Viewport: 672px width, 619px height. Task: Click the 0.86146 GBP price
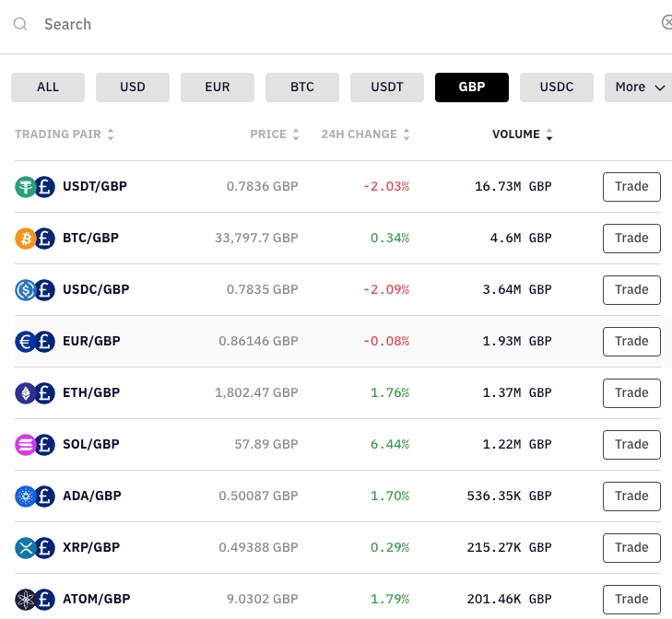click(x=258, y=341)
